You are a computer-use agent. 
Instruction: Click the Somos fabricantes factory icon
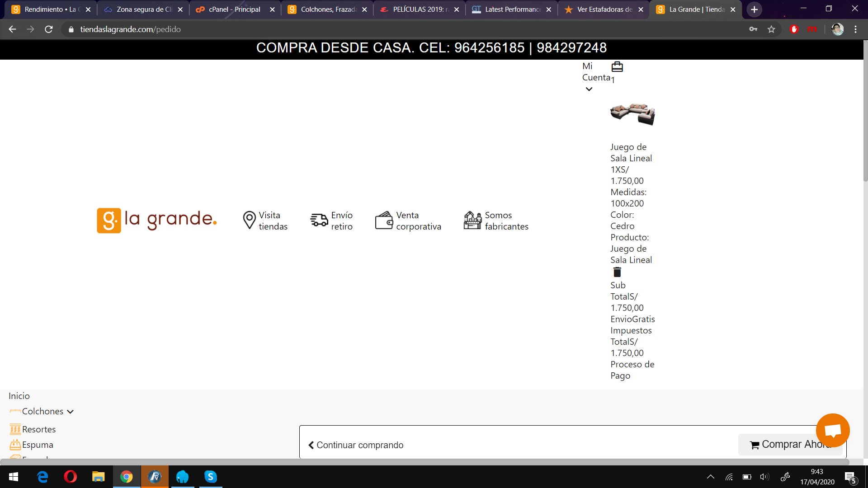472,221
